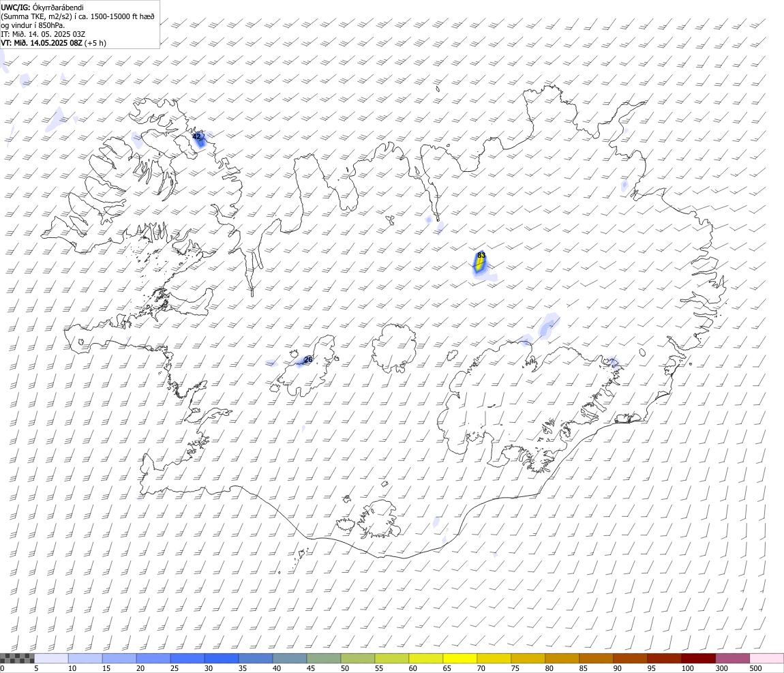Click the legend label '70'

click(481, 668)
